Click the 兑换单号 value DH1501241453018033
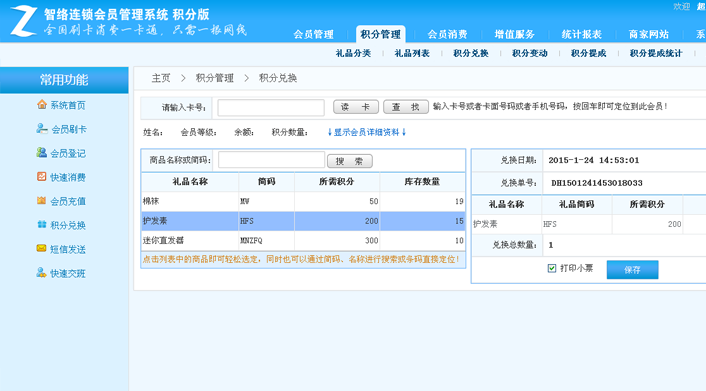 [x=597, y=183]
